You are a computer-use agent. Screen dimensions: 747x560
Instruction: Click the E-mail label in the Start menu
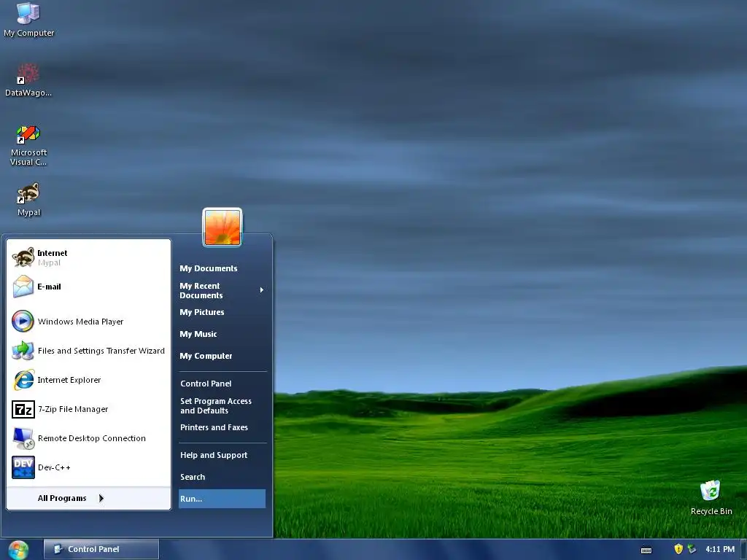pos(49,286)
